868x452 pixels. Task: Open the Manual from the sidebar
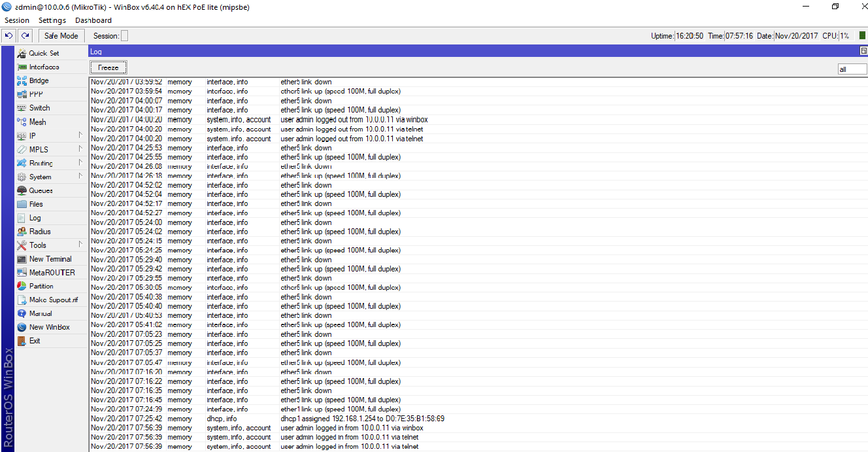pyautogui.click(x=41, y=314)
